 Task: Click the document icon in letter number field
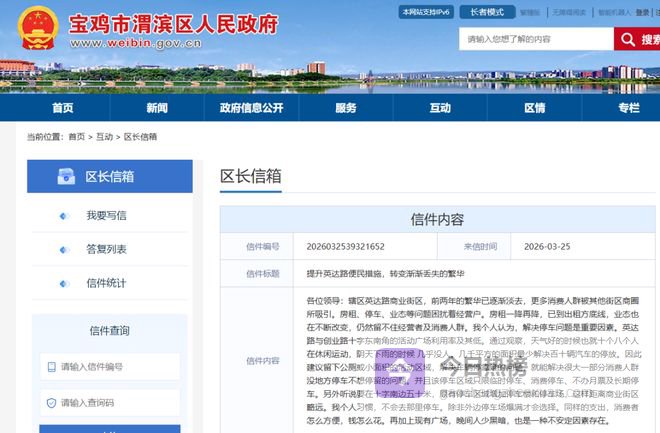[x=51, y=367]
